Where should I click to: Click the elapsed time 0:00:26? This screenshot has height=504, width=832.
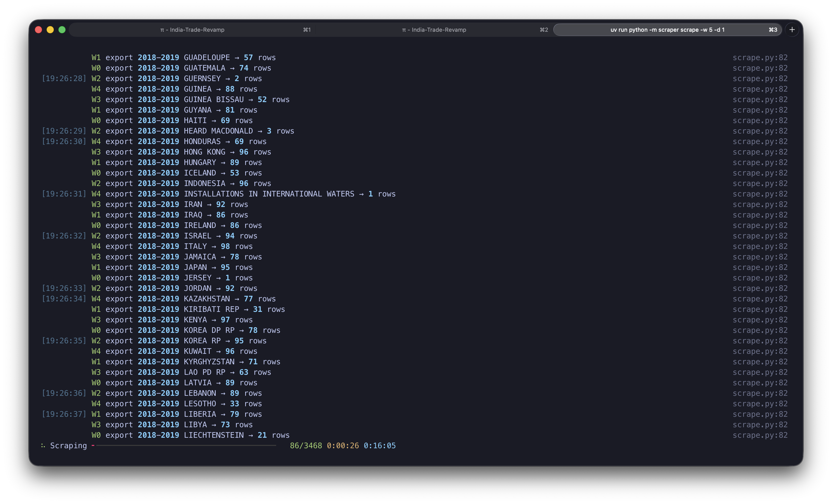[x=343, y=446]
